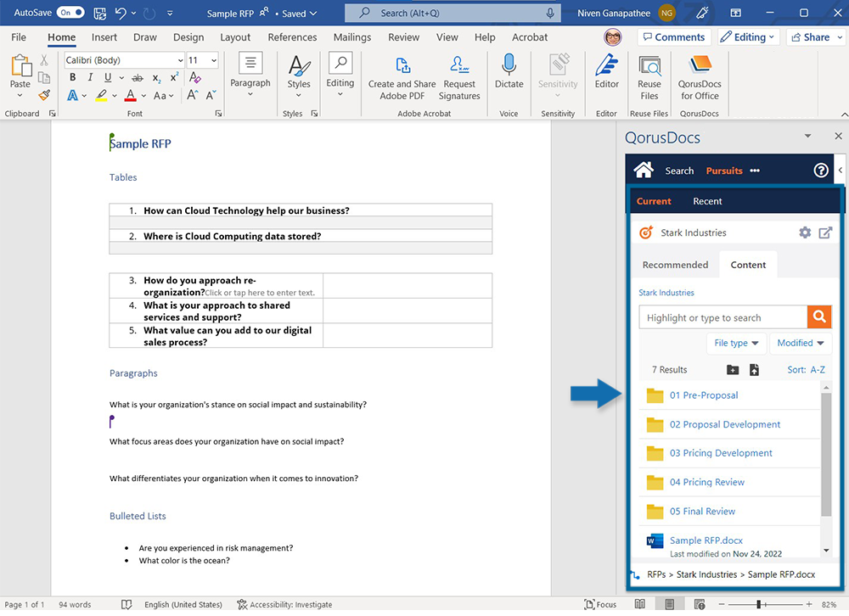The image size is (849, 616).
Task: Click the Comments button
Action: click(x=673, y=37)
